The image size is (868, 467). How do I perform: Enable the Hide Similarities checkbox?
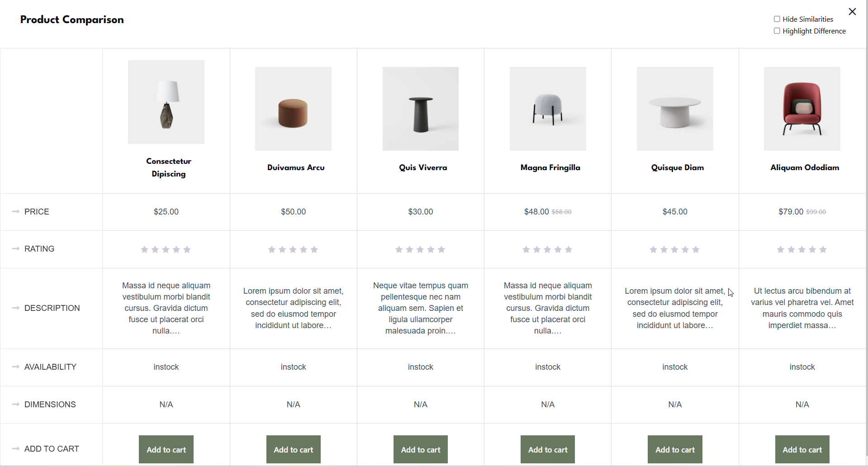pyautogui.click(x=777, y=19)
